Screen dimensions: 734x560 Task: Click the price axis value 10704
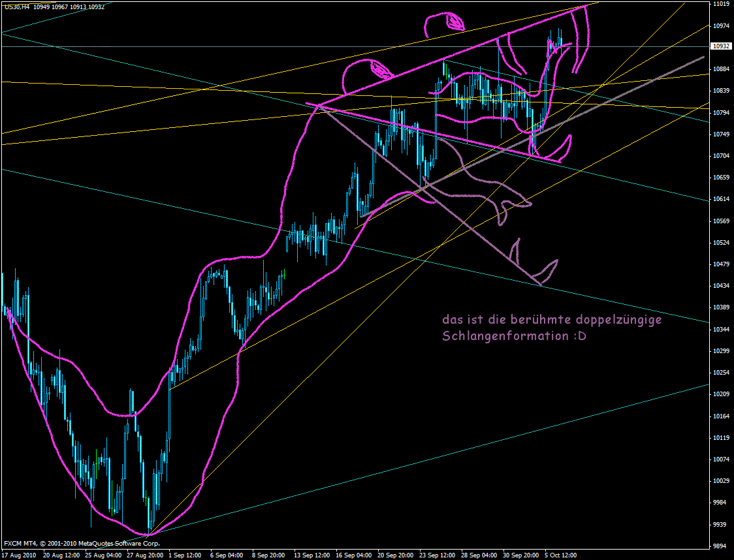click(722, 155)
